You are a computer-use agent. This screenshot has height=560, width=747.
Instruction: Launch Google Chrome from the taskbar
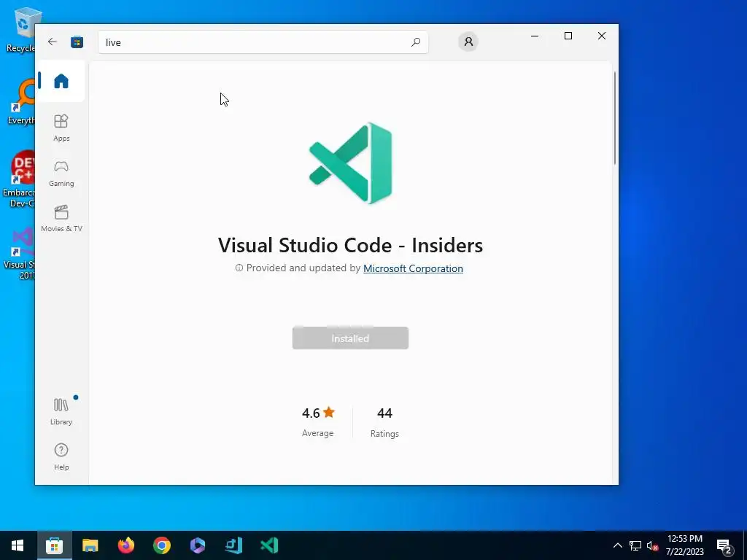click(161, 545)
